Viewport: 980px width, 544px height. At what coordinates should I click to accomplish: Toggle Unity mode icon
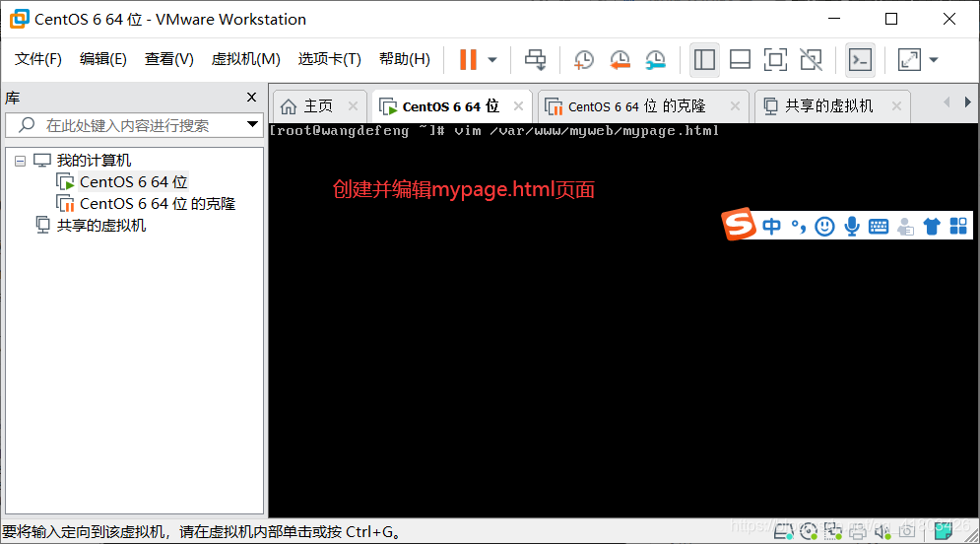[x=812, y=60]
